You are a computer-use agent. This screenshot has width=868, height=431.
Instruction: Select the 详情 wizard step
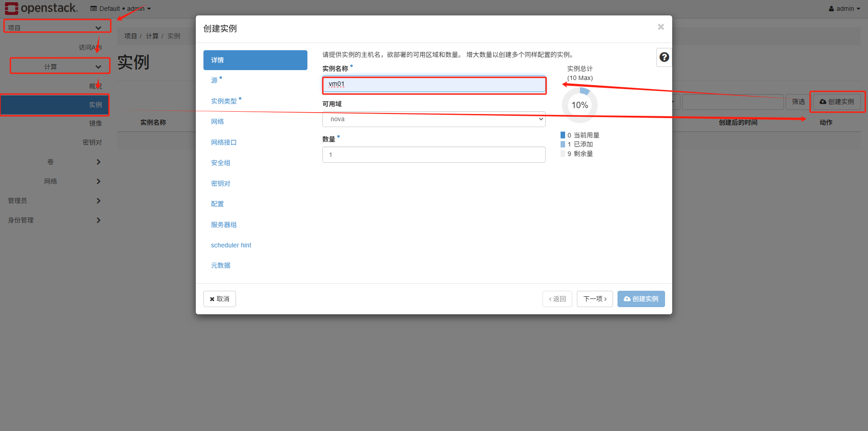[255, 60]
